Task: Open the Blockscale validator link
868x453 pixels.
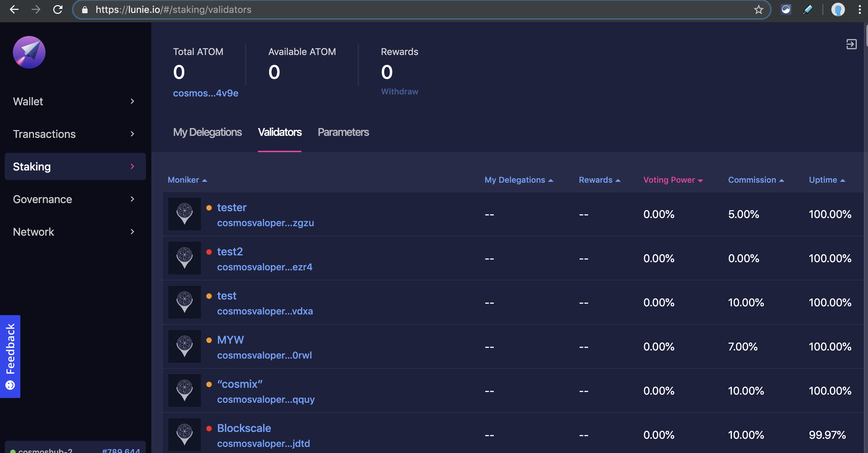Action: click(x=244, y=428)
